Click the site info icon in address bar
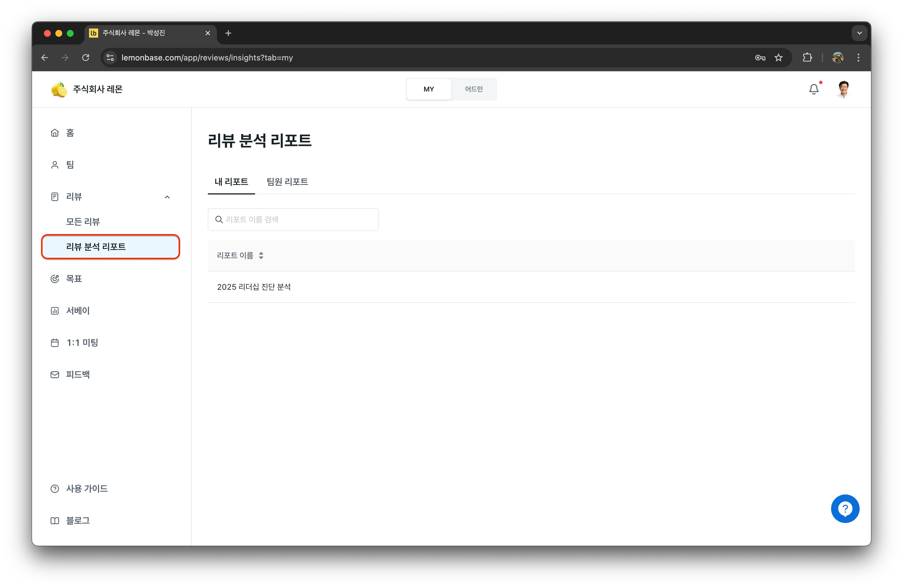The width and height of the screenshot is (903, 588). click(x=110, y=58)
